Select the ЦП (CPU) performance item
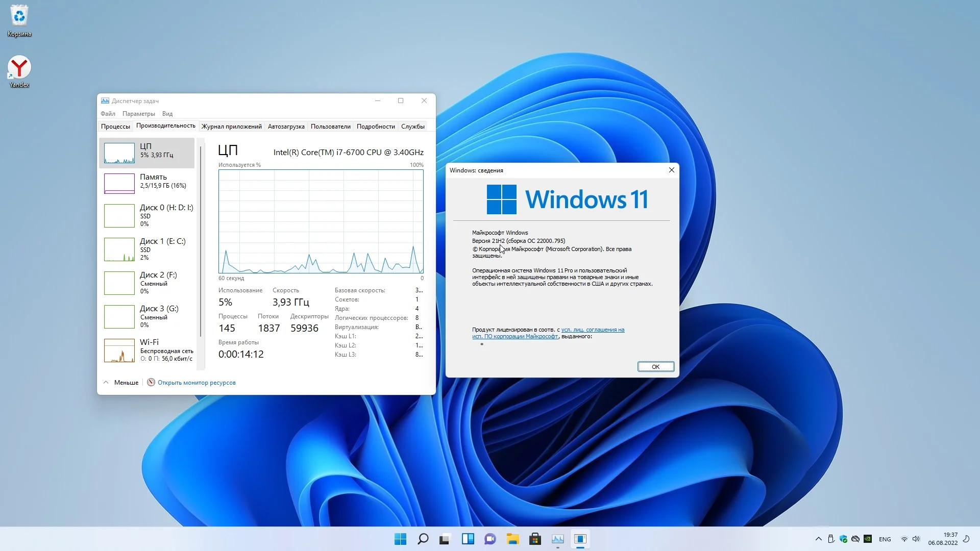Image resolution: width=980 pixels, height=551 pixels. coord(146,153)
